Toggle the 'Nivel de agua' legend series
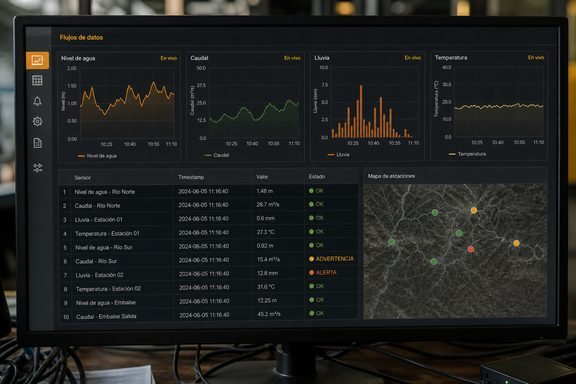The image size is (576, 384). (x=97, y=156)
